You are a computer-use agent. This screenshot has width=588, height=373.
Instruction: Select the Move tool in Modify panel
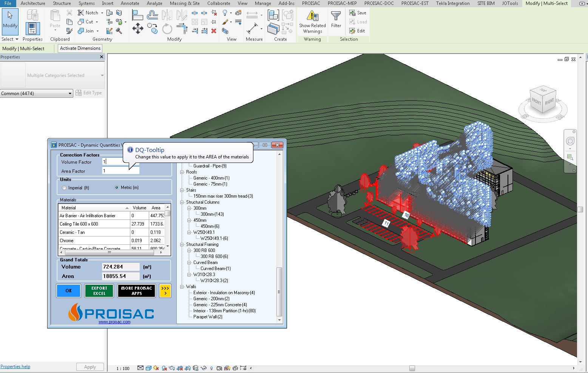pyautogui.click(x=138, y=29)
